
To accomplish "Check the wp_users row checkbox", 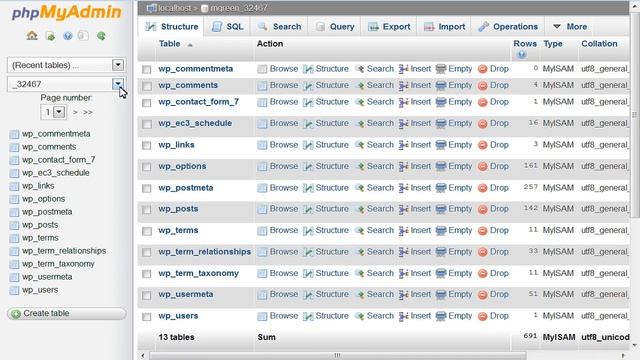I will pos(147,317).
